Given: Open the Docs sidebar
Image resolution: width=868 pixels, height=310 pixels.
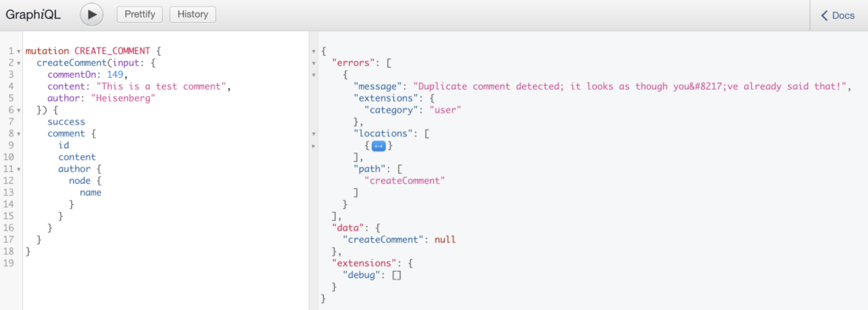Looking at the screenshot, I should click(838, 15).
